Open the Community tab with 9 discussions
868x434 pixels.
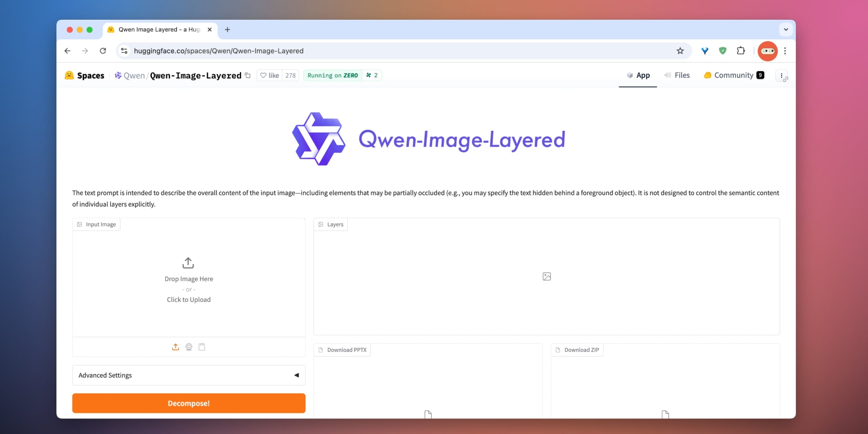click(x=732, y=75)
